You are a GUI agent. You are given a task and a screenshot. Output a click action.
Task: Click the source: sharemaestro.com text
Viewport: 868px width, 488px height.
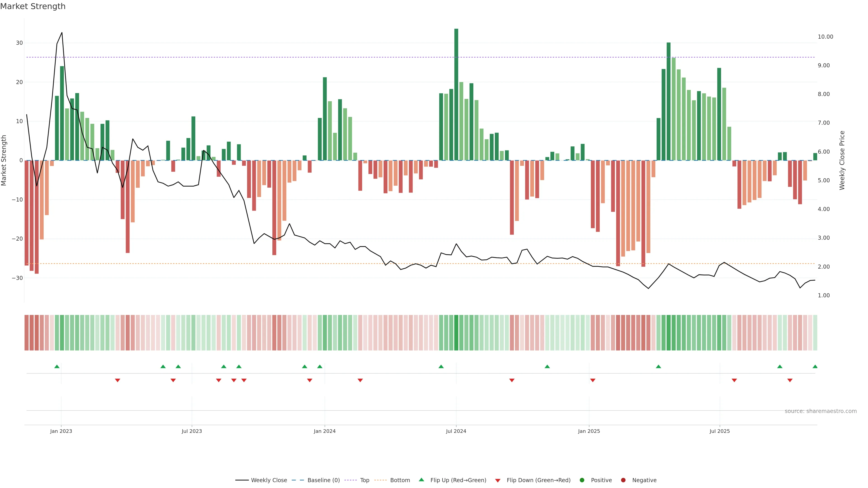821,411
